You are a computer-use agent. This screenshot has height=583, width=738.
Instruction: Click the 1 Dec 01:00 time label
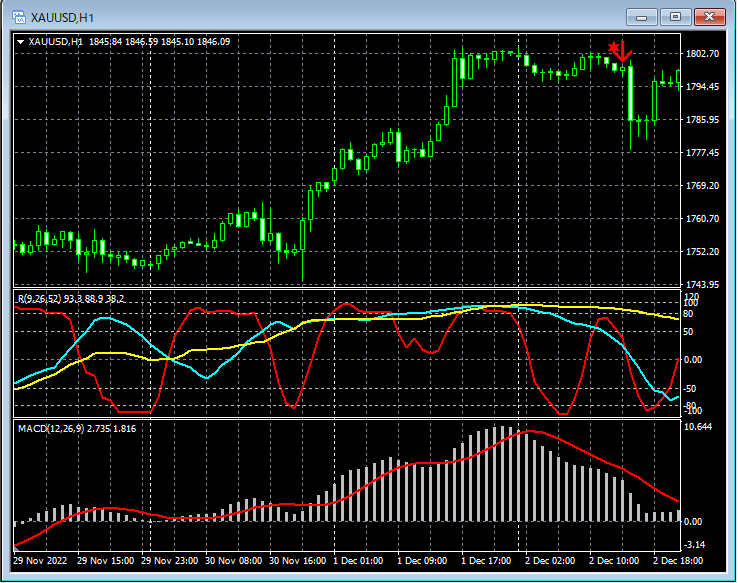[x=358, y=561]
